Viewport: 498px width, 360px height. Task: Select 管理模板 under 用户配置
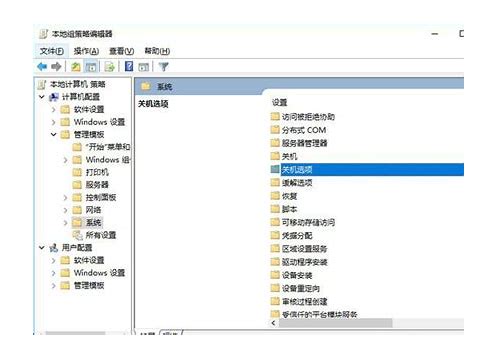tap(89, 285)
